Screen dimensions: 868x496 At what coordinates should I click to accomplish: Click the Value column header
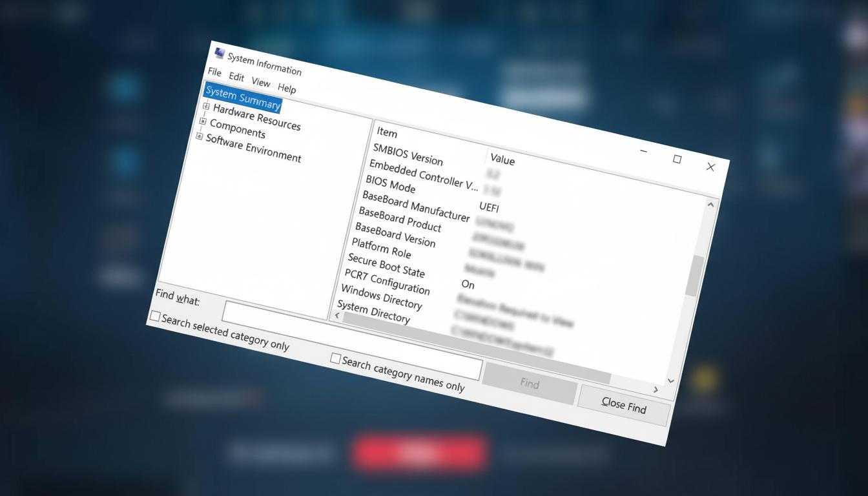pos(502,159)
